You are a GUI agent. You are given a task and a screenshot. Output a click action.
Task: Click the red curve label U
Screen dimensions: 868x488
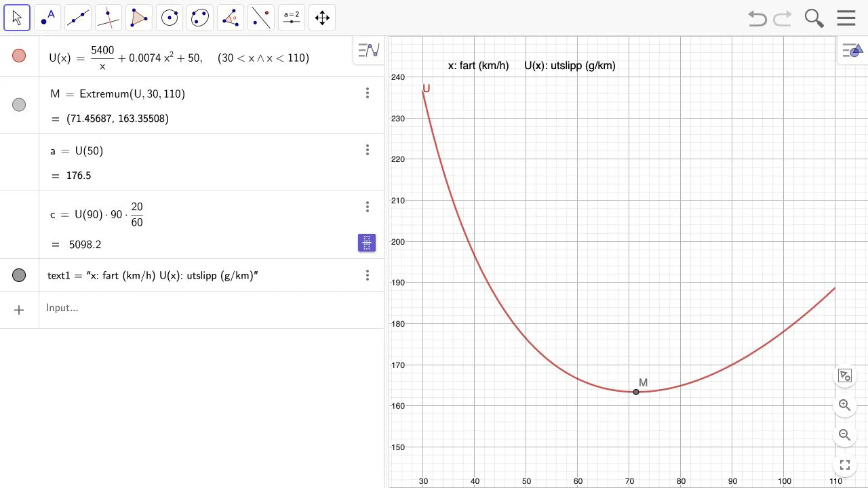[x=426, y=88]
